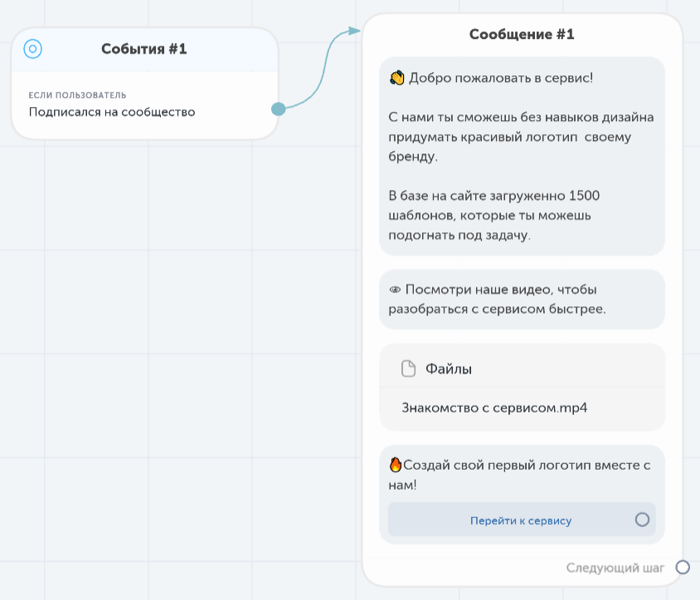Open the Подписался на сообщество condition
The image size is (700, 600).
[x=112, y=112]
